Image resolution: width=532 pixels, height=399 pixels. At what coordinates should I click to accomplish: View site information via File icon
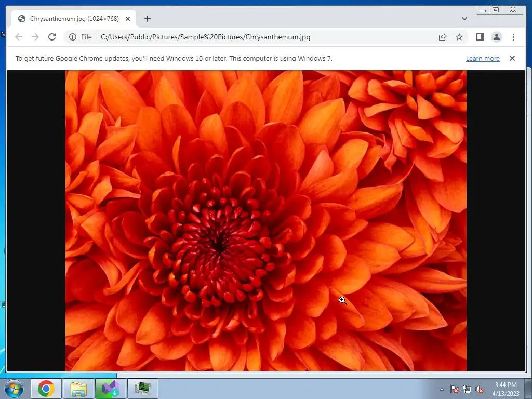click(81, 37)
